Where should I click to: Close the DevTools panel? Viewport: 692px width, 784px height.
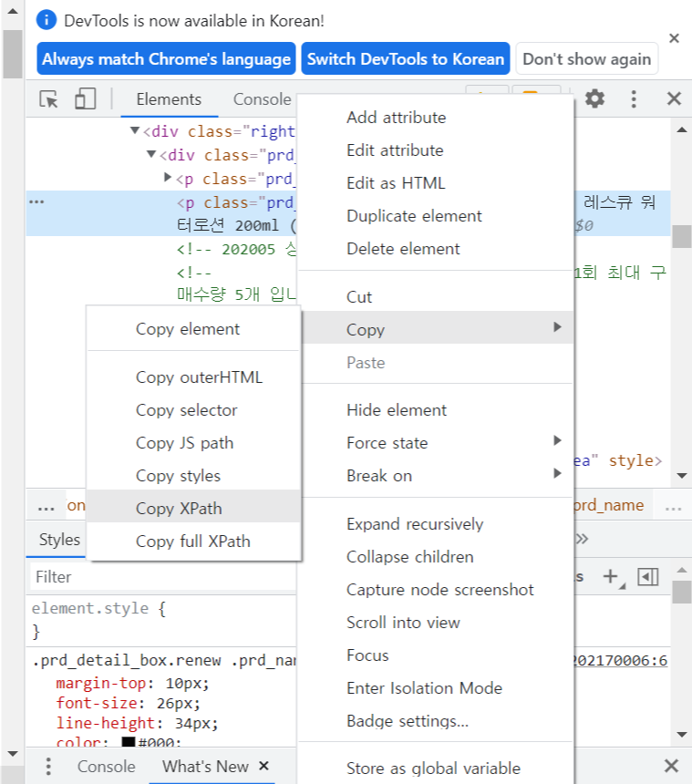click(x=674, y=99)
